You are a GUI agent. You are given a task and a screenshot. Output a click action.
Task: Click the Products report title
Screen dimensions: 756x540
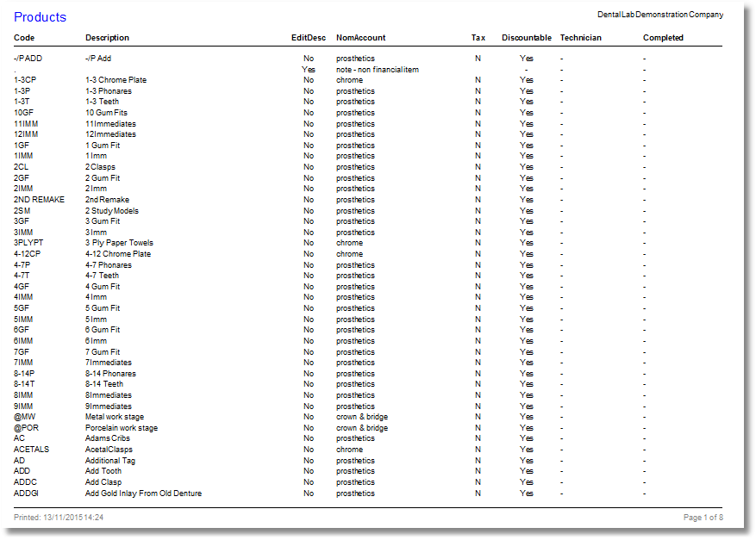tap(39, 17)
